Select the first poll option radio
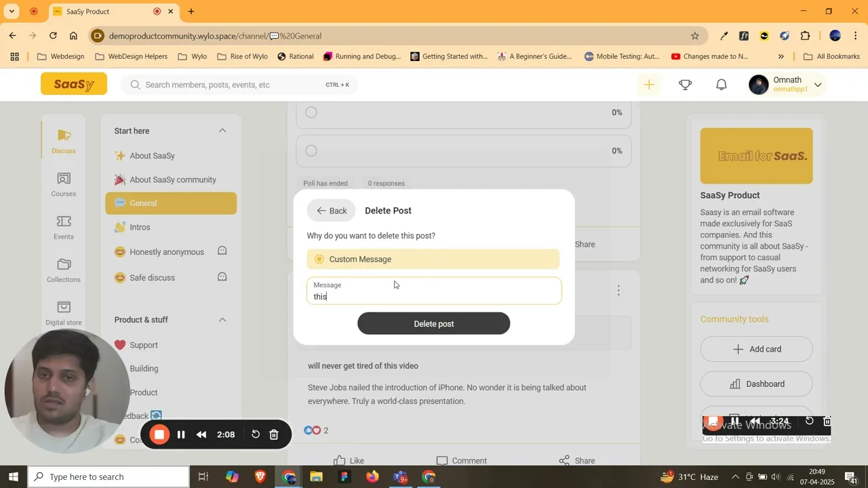 click(x=311, y=113)
